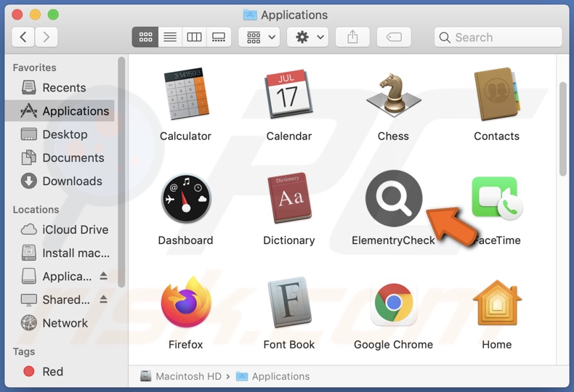Click Macintosh HD in the path bar

[x=181, y=376]
